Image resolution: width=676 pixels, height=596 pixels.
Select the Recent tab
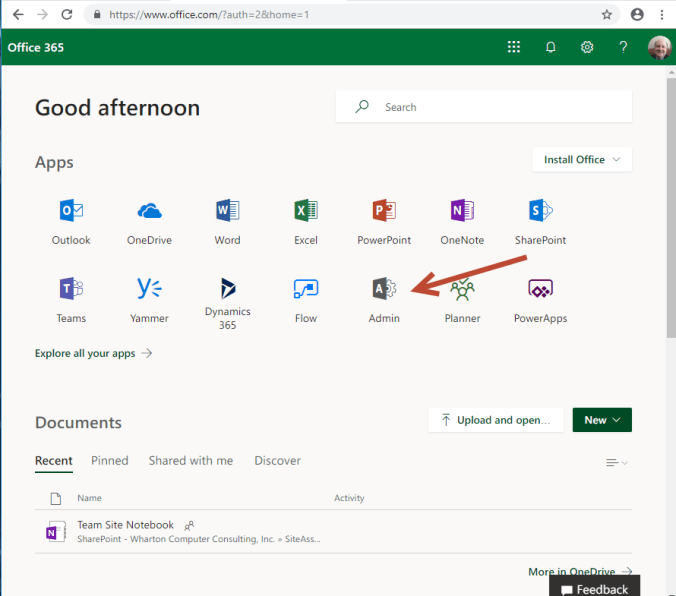(53, 461)
